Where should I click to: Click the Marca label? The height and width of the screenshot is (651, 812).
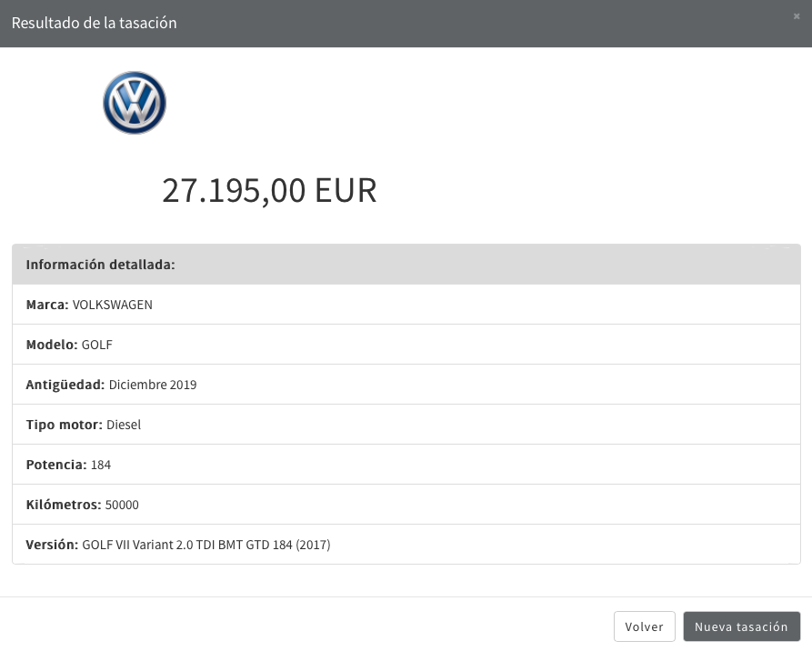(47, 305)
